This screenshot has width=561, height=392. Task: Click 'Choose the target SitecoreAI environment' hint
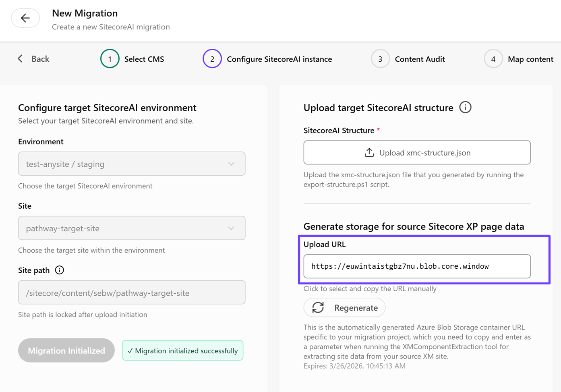pos(85,186)
